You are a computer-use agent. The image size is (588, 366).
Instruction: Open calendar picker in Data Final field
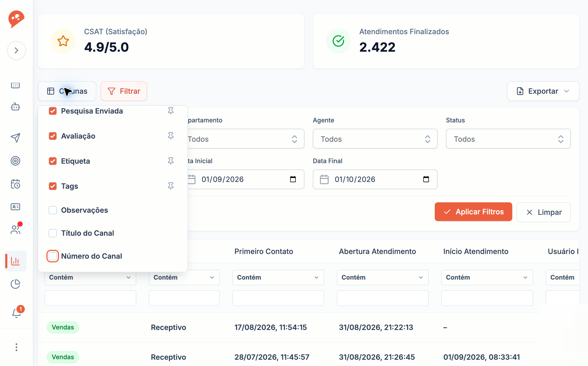click(x=426, y=179)
